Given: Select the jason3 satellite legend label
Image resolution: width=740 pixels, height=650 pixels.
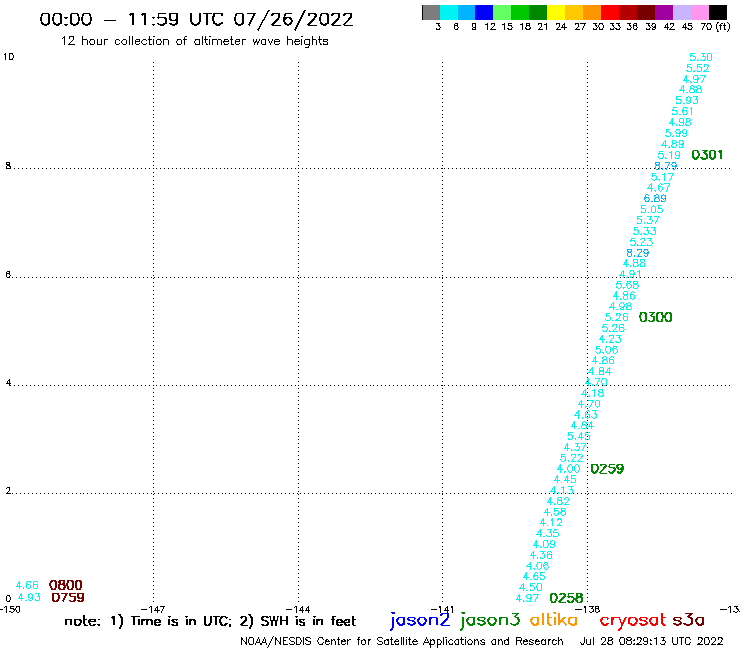Looking at the screenshot, I should pos(490,620).
